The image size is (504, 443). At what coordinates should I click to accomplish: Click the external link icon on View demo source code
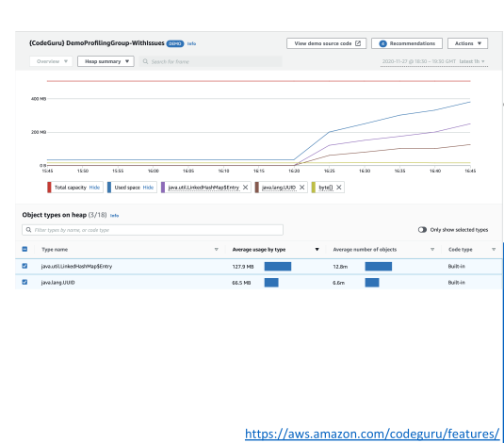358,43
